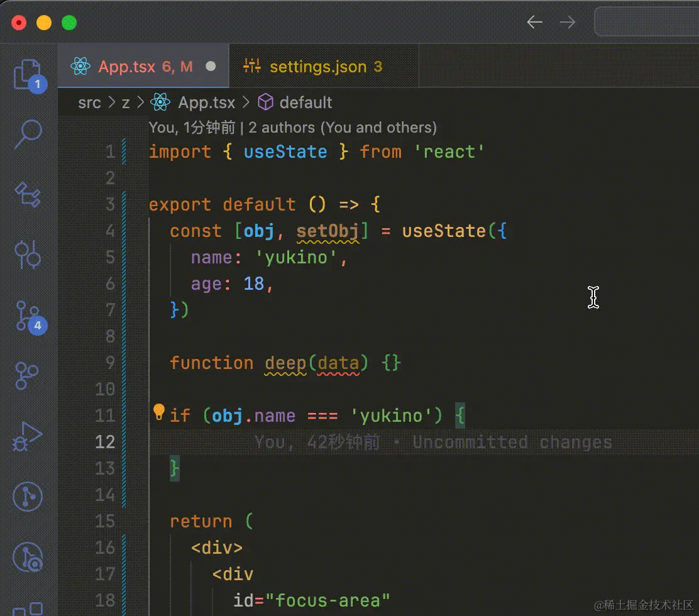
Task: Click the closing brace on line 13
Action: coord(175,468)
